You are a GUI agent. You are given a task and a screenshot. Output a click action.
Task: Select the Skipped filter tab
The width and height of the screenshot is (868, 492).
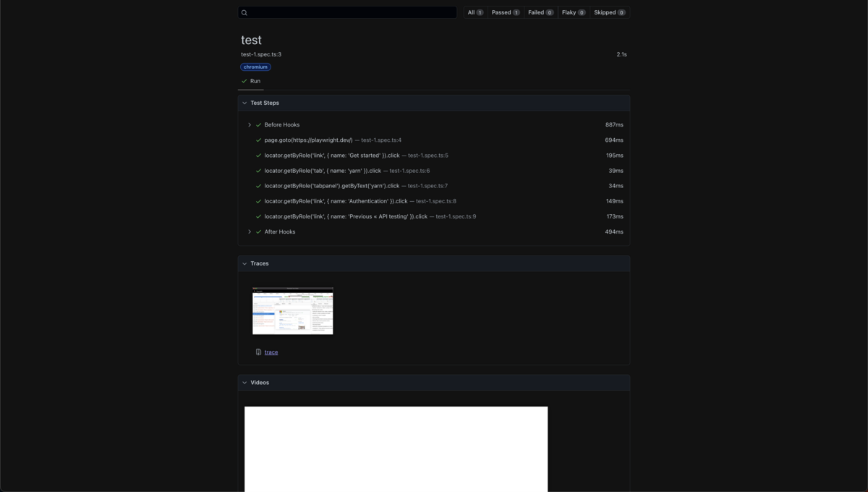pos(610,12)
